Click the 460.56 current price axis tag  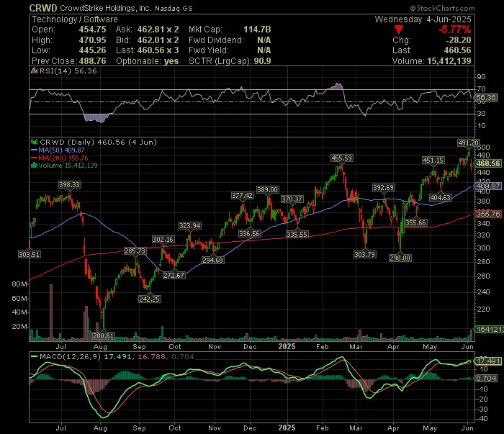coord(488,163)
